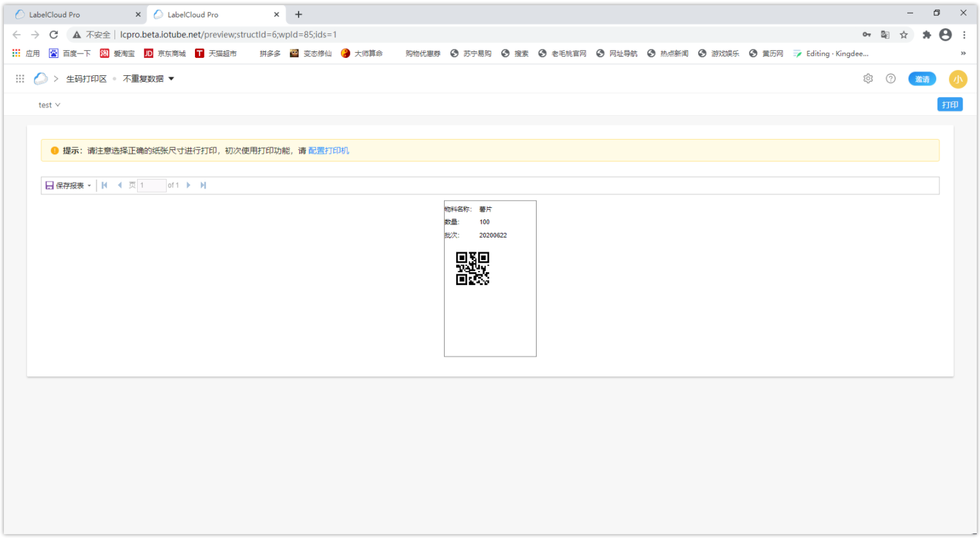Screen dimensions: 980x538
Task: Go to previous report page icon
Action: [119, 185]
